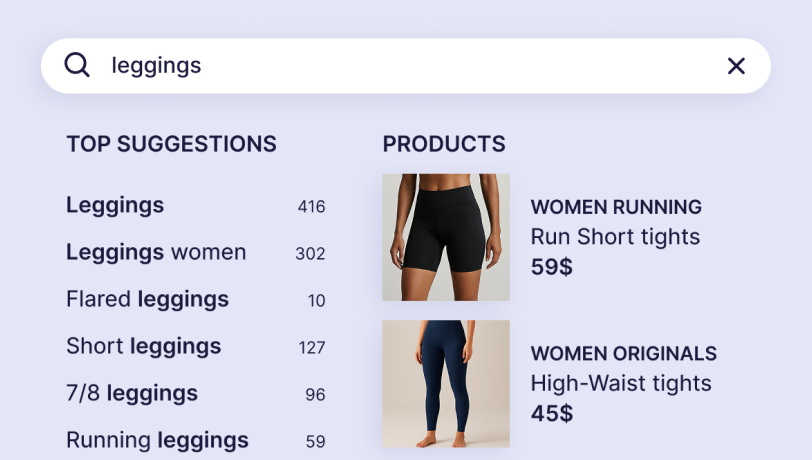Click the "PRODUCTS" section heading
This screenshot has width=812, height=460.
[x=444, y=144]
